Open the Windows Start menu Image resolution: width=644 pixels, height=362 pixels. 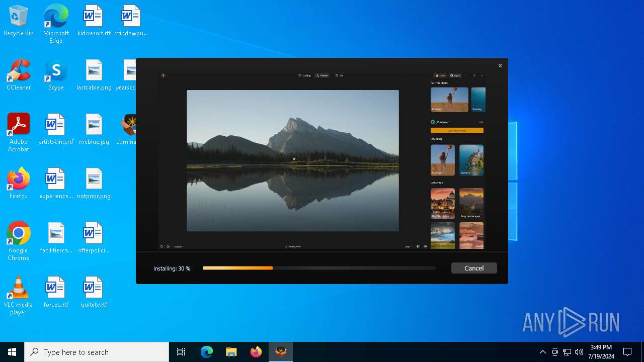tap(12, 352)
